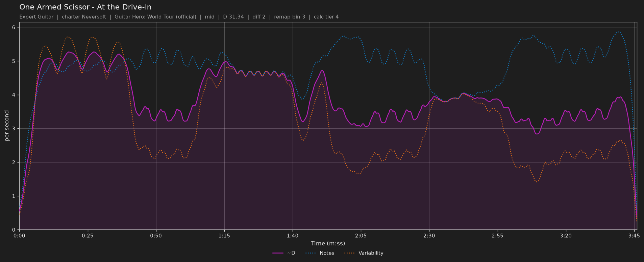This screenshot has width=644, height=262.
Task: Click the '4' y-axis tick label
Action: [x=14, y=95]
